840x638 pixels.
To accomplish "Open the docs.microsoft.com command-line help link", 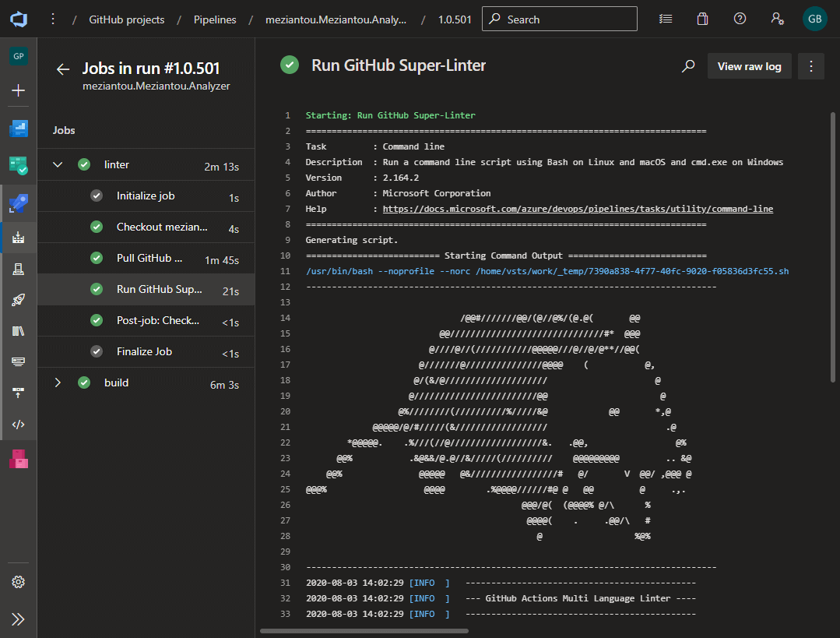I will 578,209.
